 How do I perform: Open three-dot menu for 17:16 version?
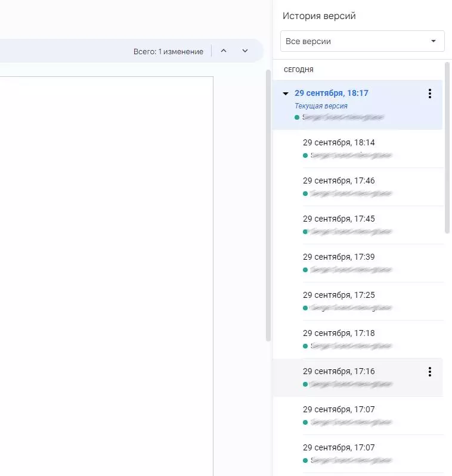(x=429, y=372)
